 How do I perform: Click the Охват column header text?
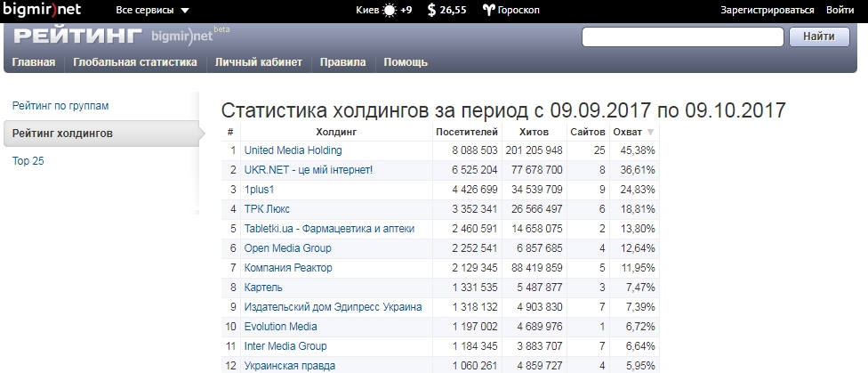(x=628, y=132)
